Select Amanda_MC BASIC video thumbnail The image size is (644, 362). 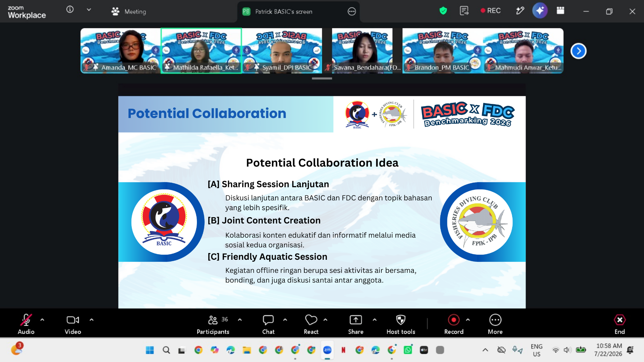coord(121,51)
